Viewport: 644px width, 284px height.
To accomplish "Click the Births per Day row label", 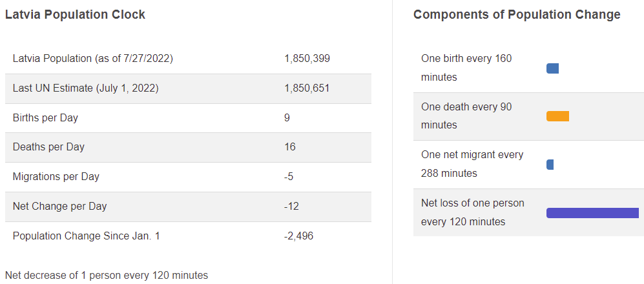I will click(46, 117).
